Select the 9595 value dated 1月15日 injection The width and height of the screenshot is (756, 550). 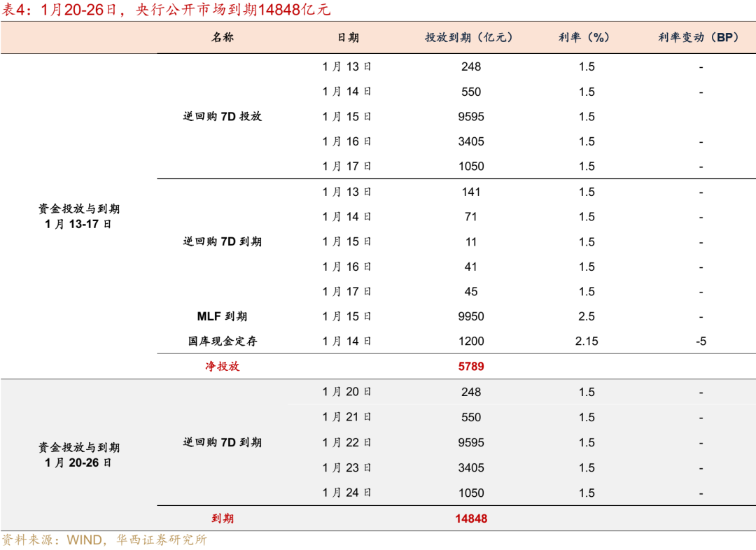[x=470, y=116]
